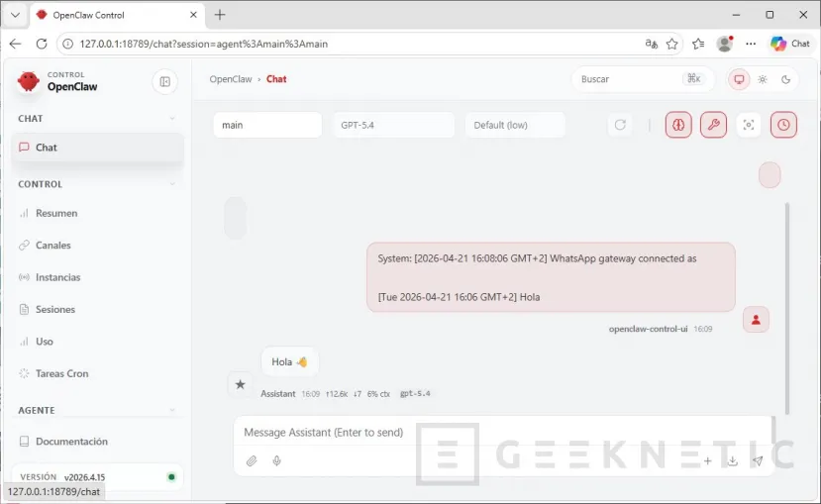Viewport: 821px width, 504px height.
Task: Open browser profile avatar
Action: [x=725, y=44]
